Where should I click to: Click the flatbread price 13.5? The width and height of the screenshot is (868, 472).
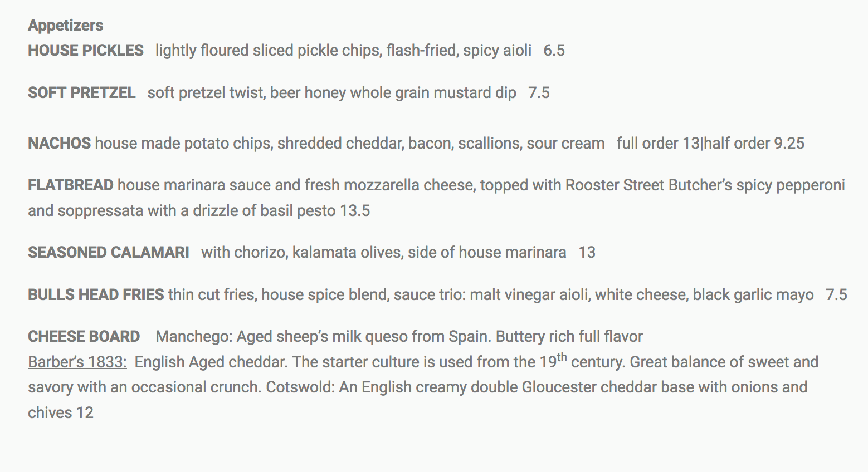click(x=355, y=211)
